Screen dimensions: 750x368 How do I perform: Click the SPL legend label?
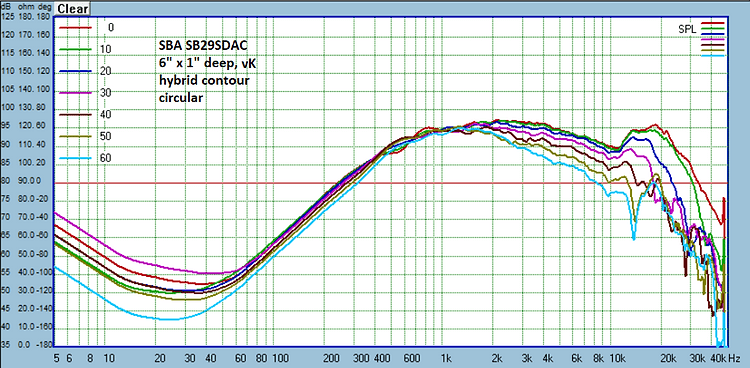click(x=687, y=29)
